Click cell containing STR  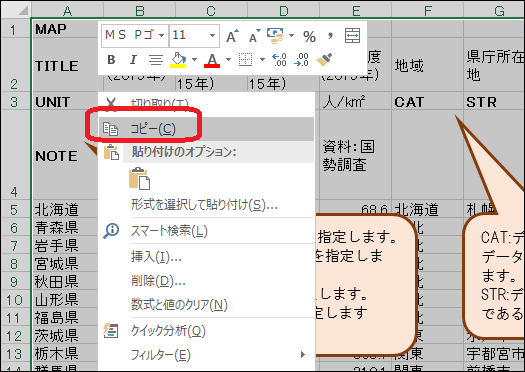tap(494, 101)
